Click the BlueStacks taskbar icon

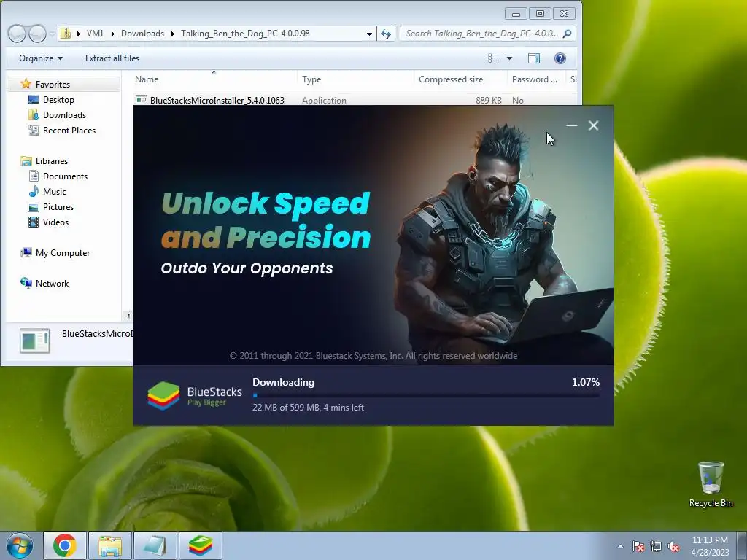[201, 545]
